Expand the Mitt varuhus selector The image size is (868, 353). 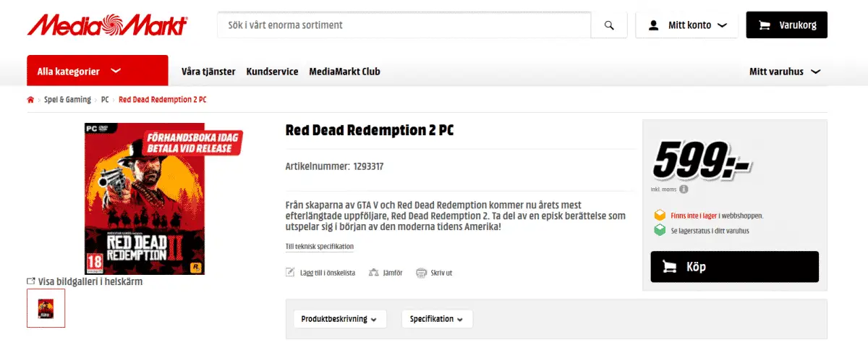click(785, 72)
